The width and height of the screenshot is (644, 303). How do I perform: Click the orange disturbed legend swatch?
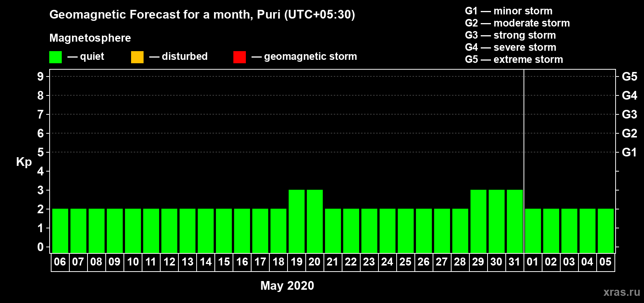(x=137, y=57)
